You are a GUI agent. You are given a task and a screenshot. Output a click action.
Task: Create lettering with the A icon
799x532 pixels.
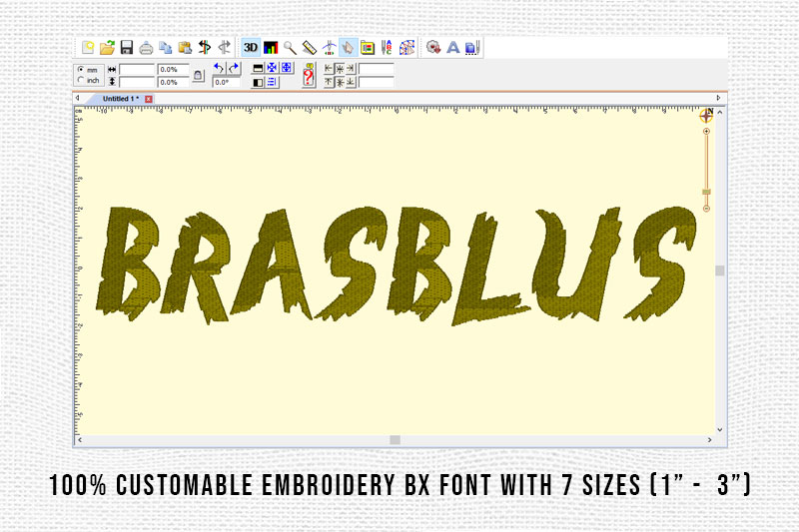(x=453, y=48)
